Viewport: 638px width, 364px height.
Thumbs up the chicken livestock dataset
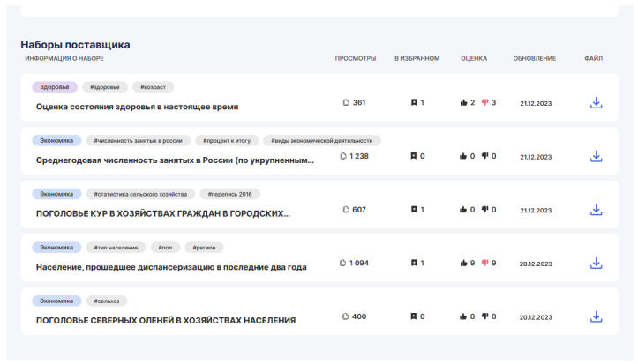pyautogui.click(x=463, y=210)
